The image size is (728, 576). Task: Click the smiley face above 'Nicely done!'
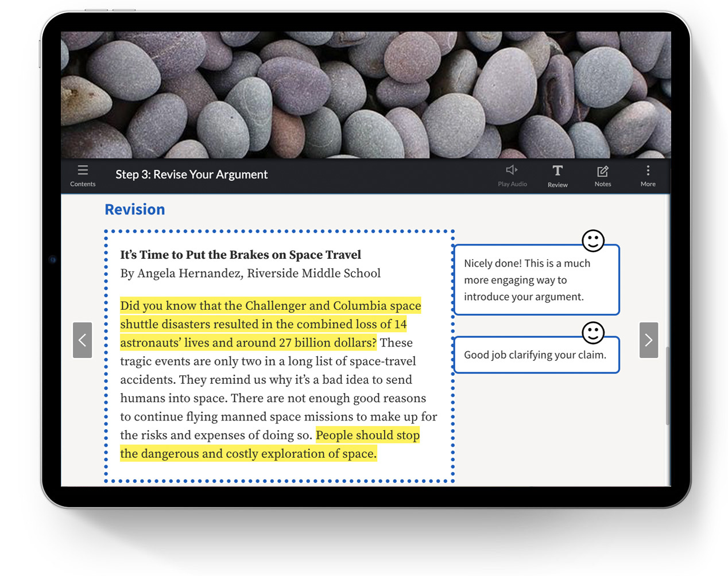[593, 241]
